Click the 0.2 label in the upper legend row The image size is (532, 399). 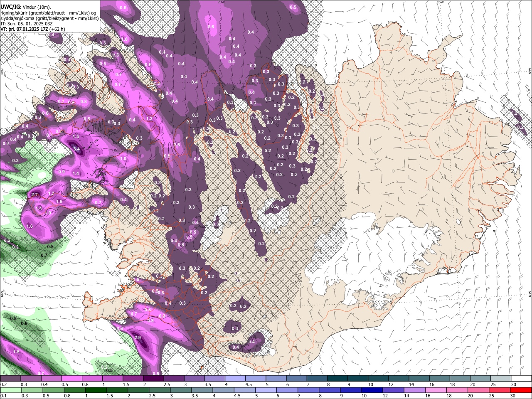coord(3,384)
